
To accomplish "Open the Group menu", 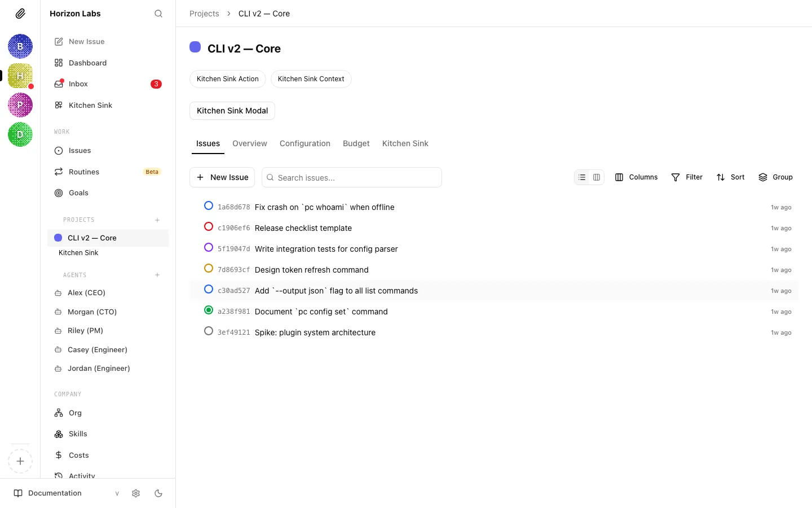I will 775,177.
